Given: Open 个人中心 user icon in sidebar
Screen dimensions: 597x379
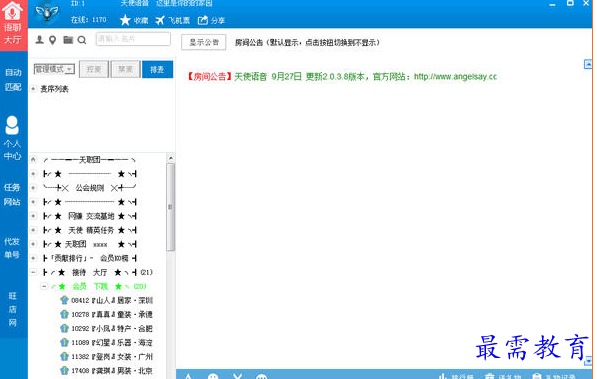Looking at the screenshot, I should (12, 125).
